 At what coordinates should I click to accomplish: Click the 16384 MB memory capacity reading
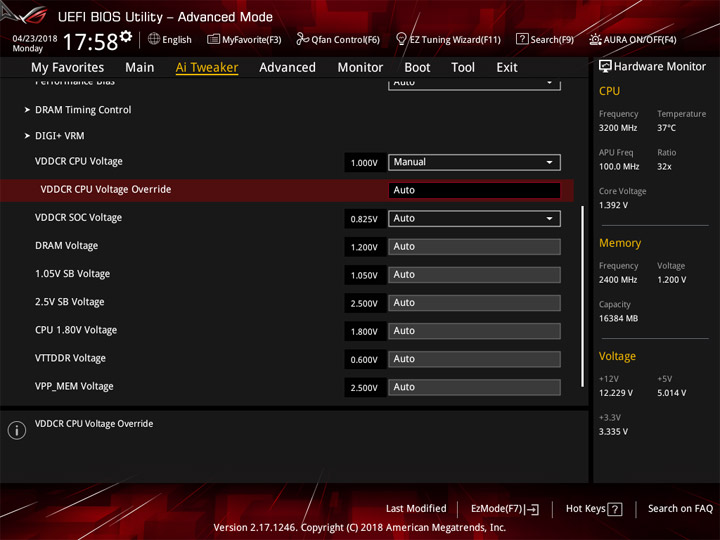[x=619, y=318]
